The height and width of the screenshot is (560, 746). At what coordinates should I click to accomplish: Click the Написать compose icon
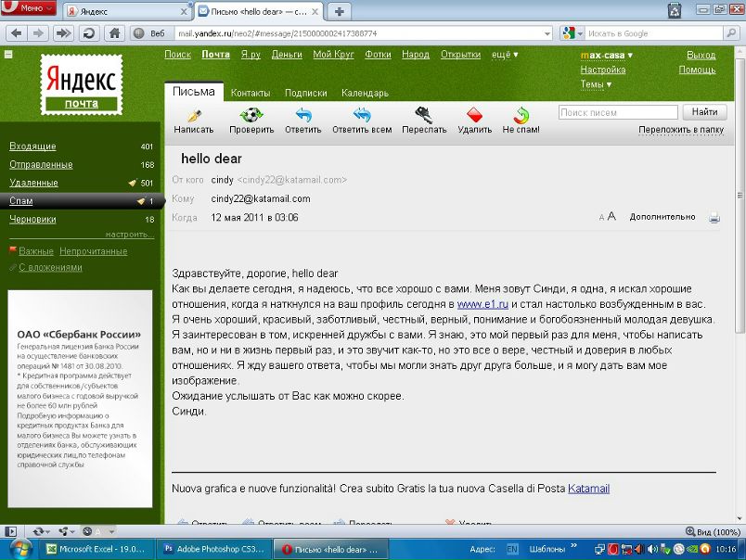click(x=194, y=116)
